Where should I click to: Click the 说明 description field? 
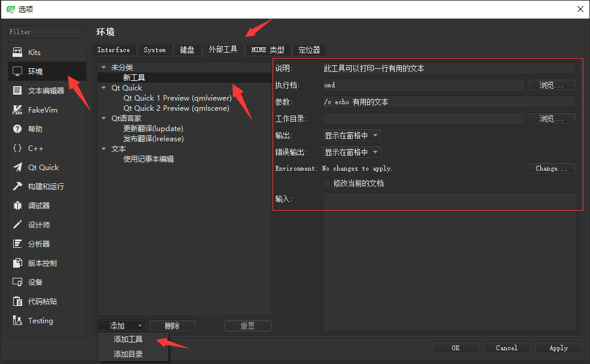(x=449, y=68)
